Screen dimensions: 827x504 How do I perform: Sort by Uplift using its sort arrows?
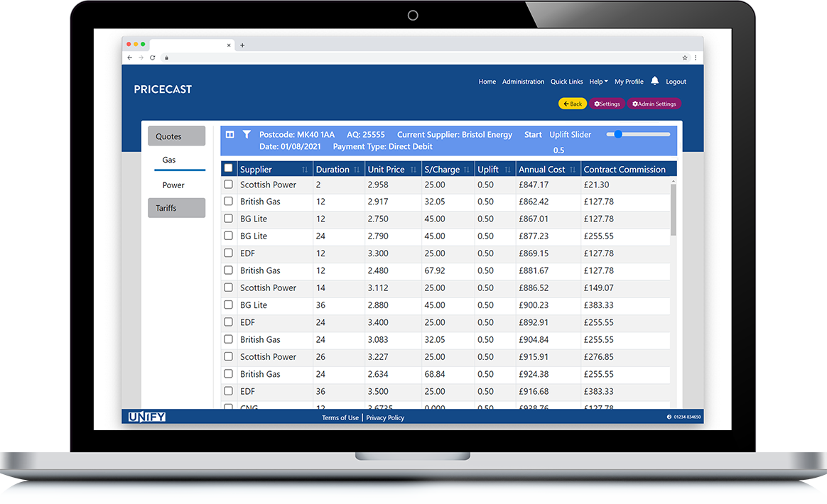point(507,170)
